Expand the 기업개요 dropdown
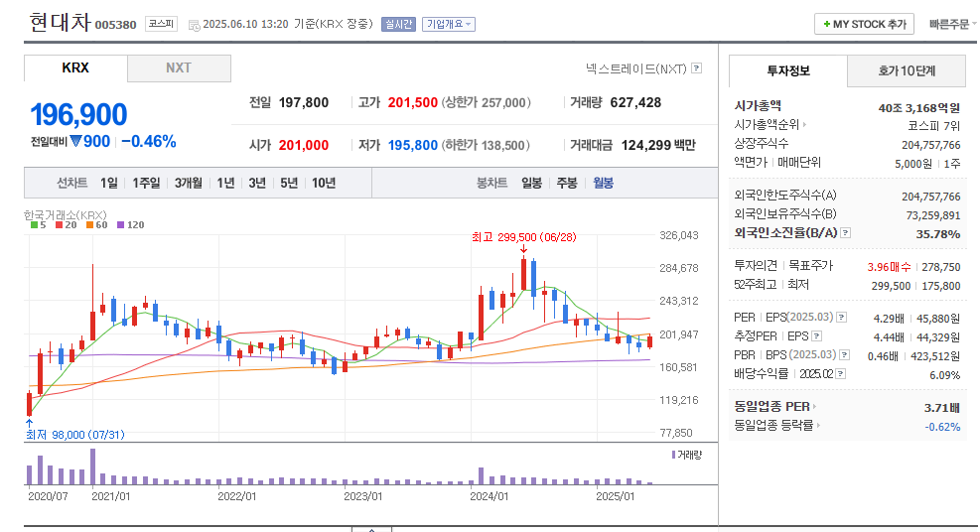The image size is (980, 532). 449,25
